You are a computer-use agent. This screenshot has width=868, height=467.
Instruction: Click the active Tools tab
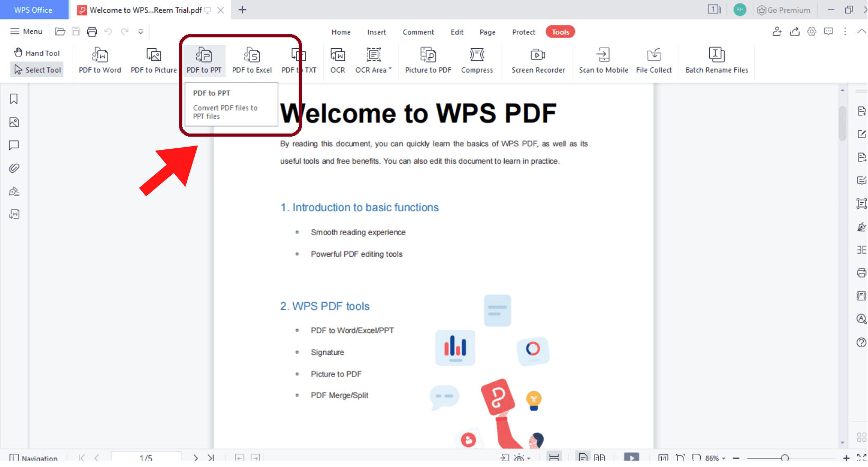pyautogui.click(x=560, y=32)
